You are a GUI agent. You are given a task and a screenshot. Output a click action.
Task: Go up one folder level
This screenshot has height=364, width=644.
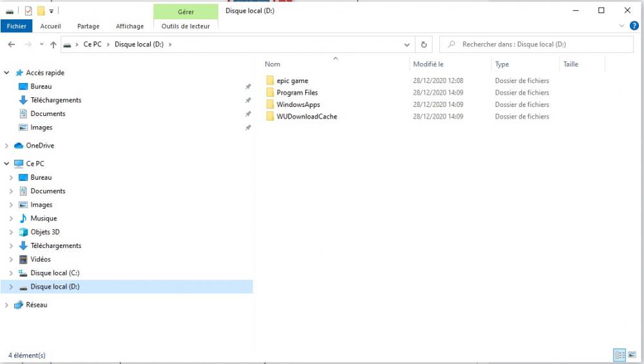pos(53,44)
